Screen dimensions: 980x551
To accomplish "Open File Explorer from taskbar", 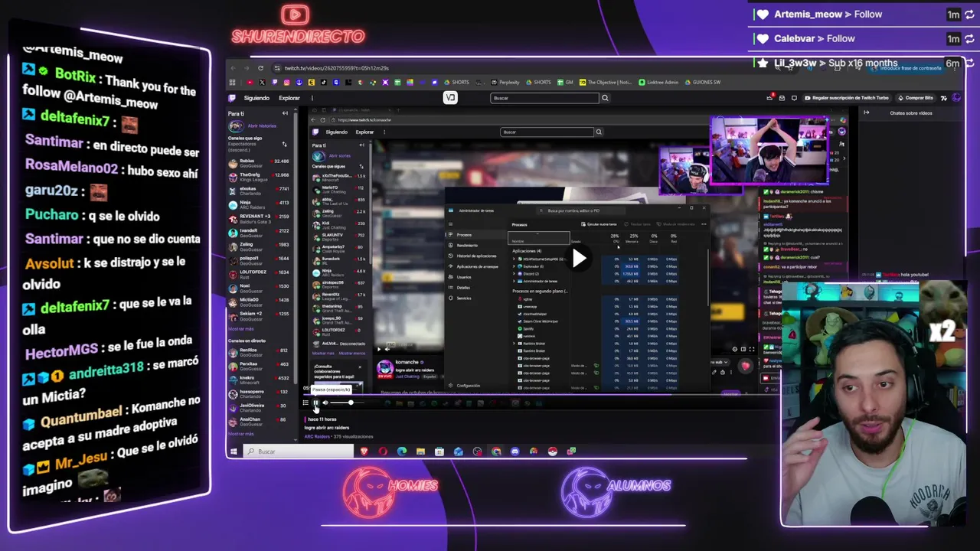I will pyautogui.click(x=420, y=452).
